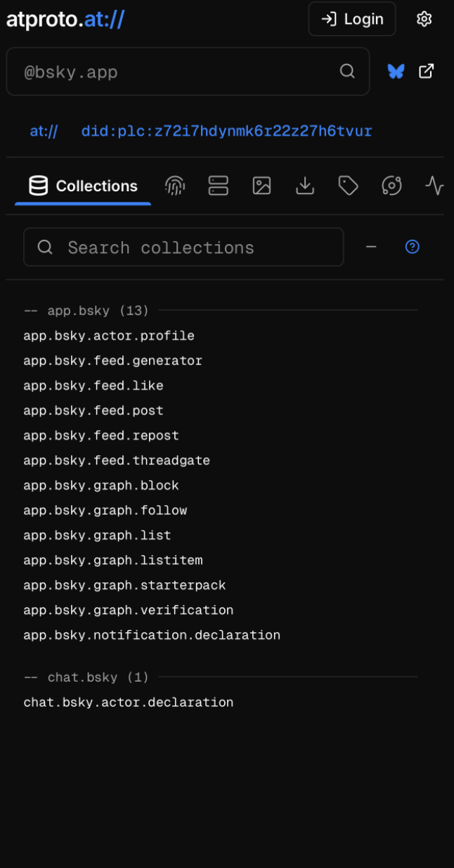Screen dimensions: 454x868
Task: Click the Bluesky butterfly icon
Action: pyautogui.click(x=396, y=71)
